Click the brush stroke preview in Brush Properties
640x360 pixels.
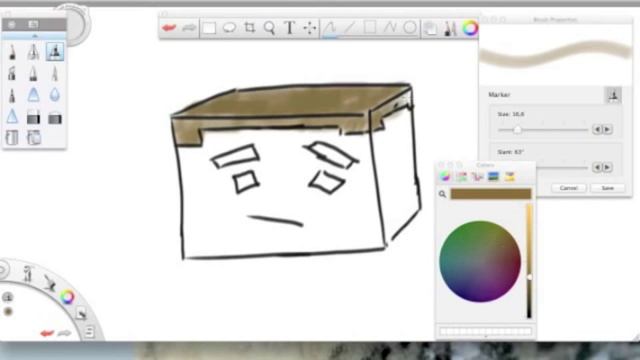tap(555, 54)
